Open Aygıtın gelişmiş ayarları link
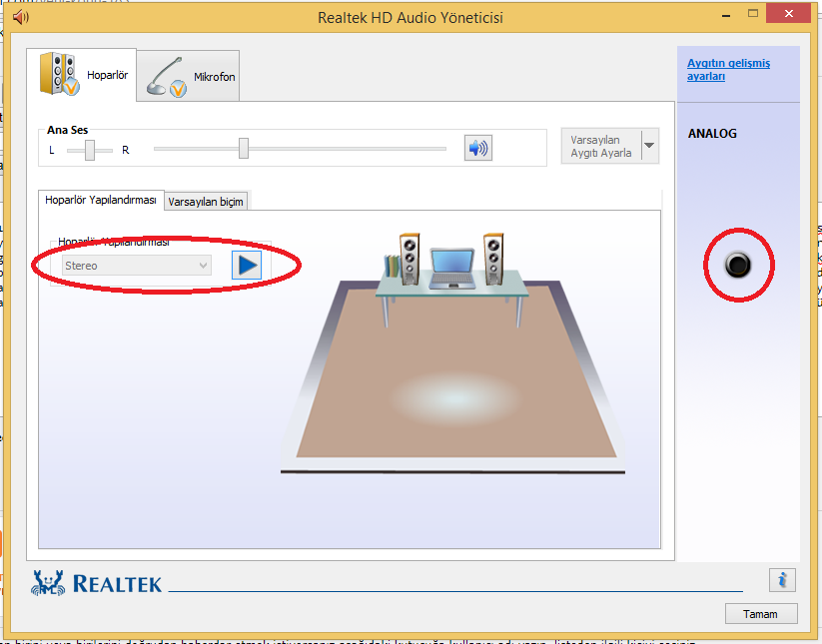The image size is (822, 644). (728, 70)
